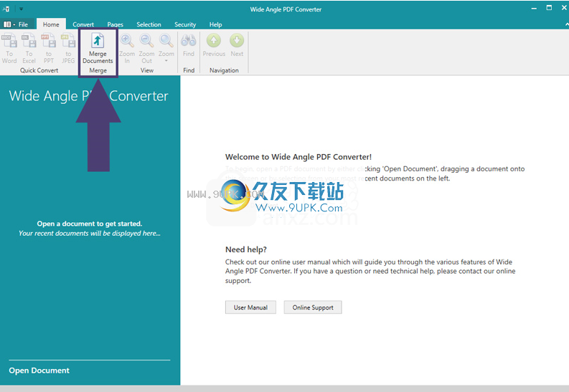The width and height of the screenshot is (569, 392).
Task: Click the To Word quick convert icon
Action: [9, 49]
